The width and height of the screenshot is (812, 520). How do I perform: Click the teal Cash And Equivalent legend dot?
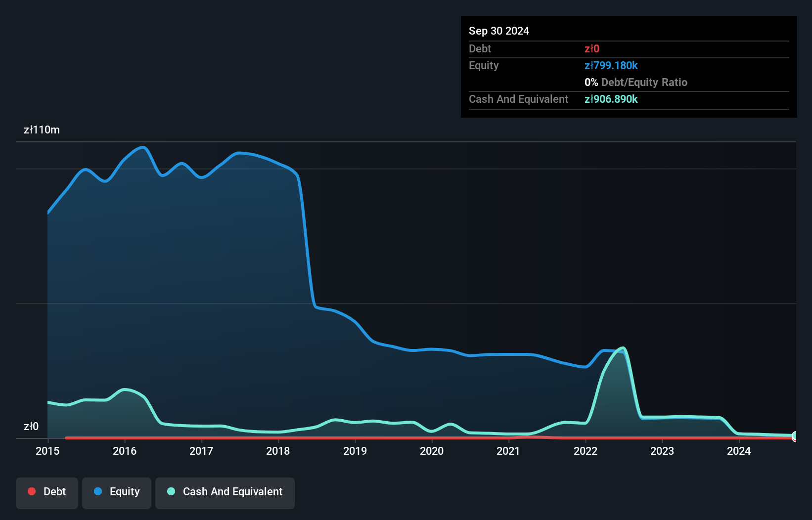[171, 491]
